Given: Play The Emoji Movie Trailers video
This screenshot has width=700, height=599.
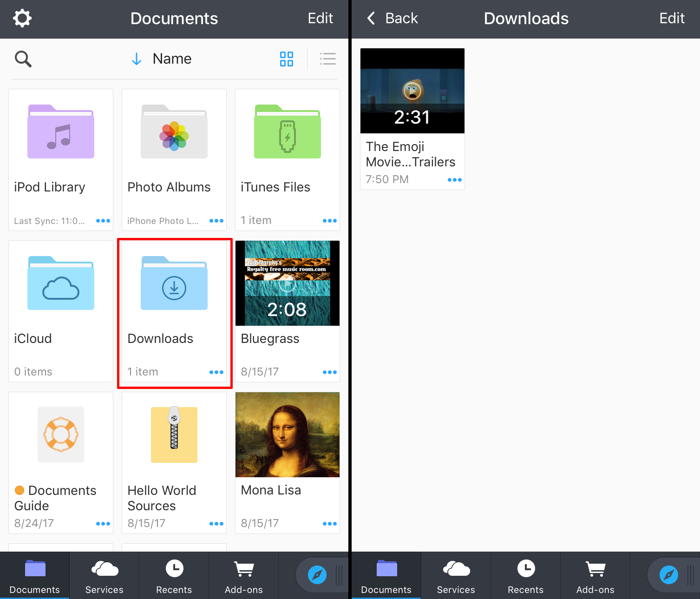Looking at the screenshot, I should [x=412, y=91].
